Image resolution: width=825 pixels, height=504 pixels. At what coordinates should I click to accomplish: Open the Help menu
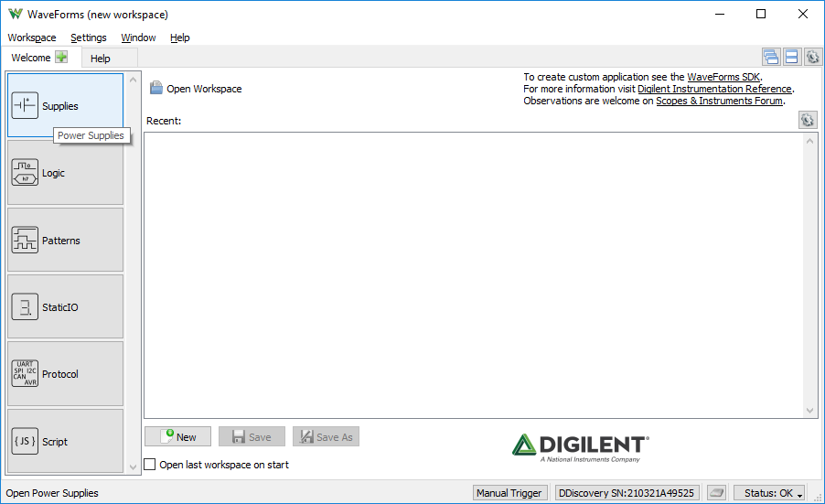point(180,38)
